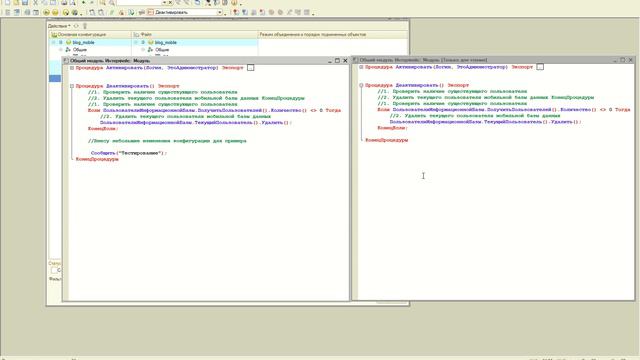
Task: Click the Cut scissors toolbar icon
Action: [36, 2]
